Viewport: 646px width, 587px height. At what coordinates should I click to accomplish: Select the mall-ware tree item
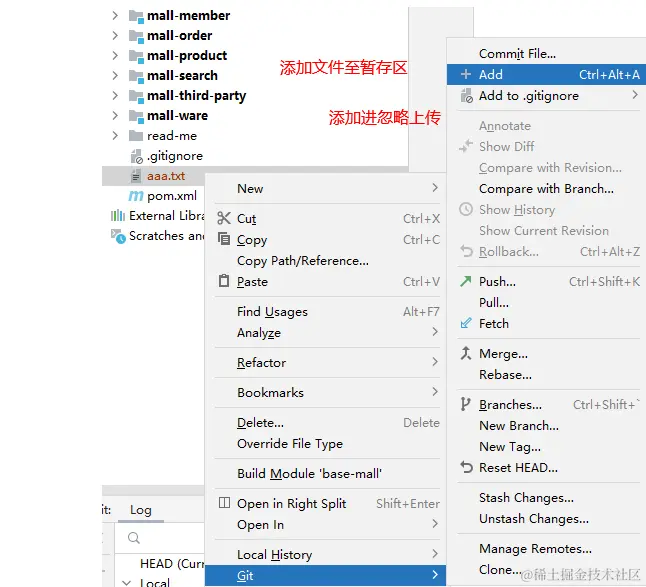pyautogui.click(x=177, y=116)
